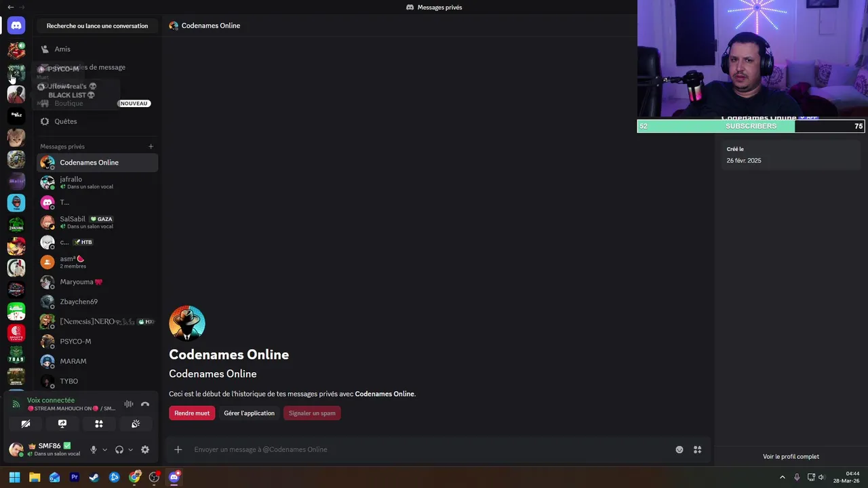Open SMF86 user profile panel

(46, 449)
